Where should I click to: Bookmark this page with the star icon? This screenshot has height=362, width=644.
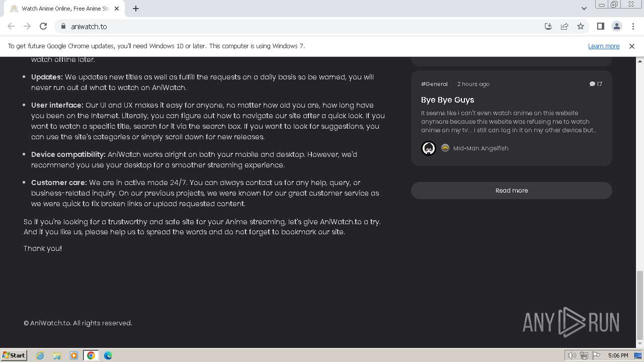point(581,26)
